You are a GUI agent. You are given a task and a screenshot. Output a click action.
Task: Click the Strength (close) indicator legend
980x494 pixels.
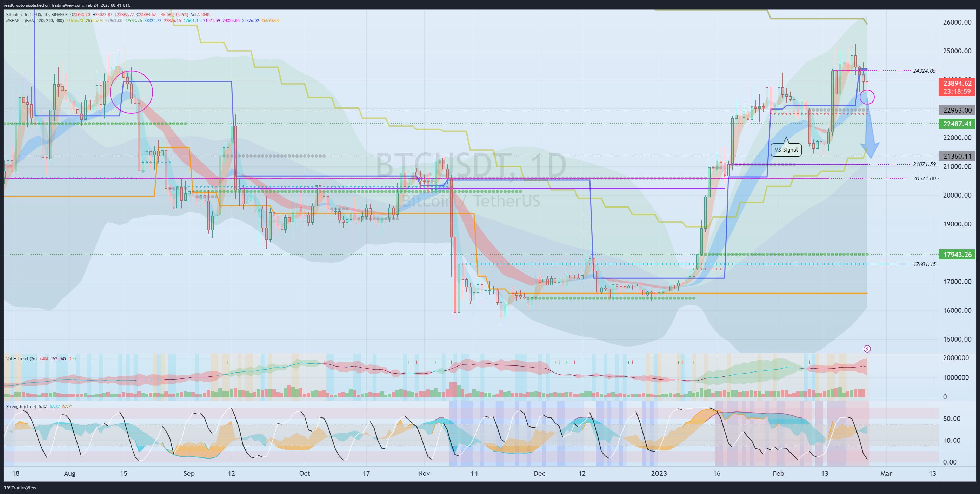click(x=21, y=407)
